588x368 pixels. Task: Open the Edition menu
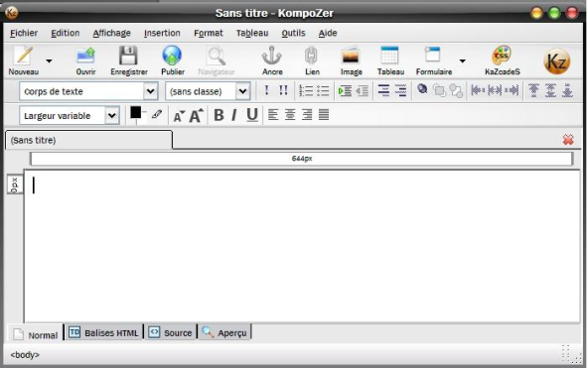tap(66, 33)
